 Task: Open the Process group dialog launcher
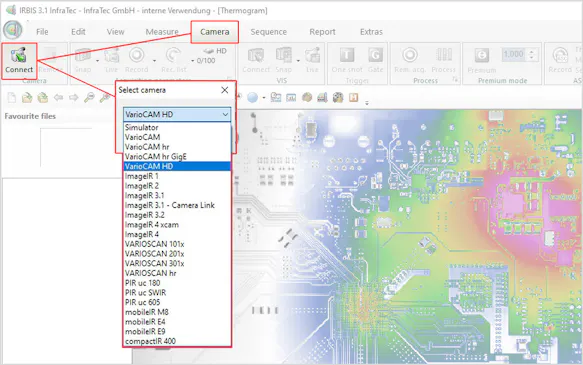point(455,80)
